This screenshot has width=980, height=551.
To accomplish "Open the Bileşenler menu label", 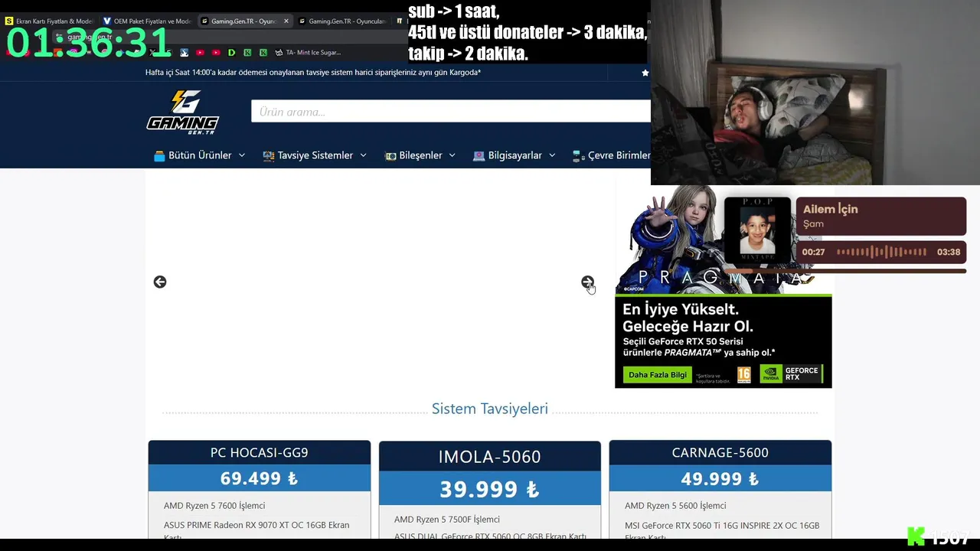I will (421, 155).
